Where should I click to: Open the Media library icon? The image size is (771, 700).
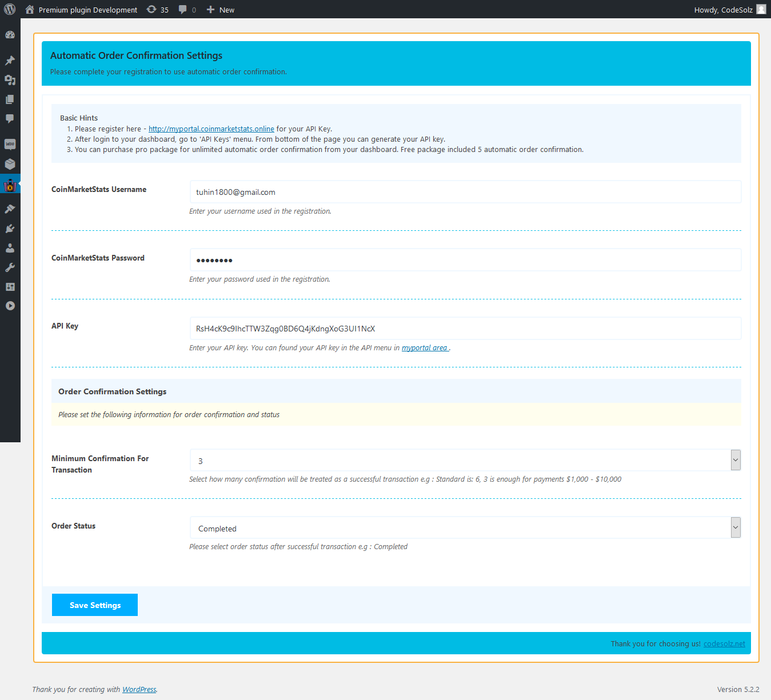coord(10,80)
